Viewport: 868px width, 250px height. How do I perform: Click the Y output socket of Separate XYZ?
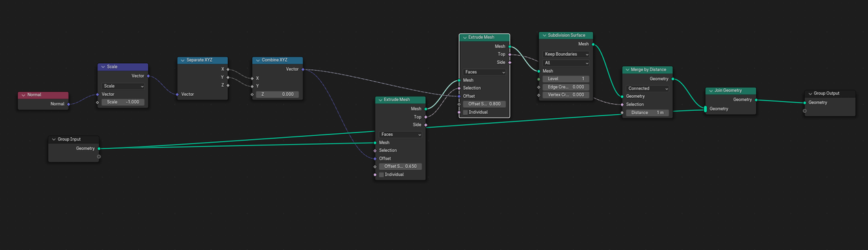(228, 77)
